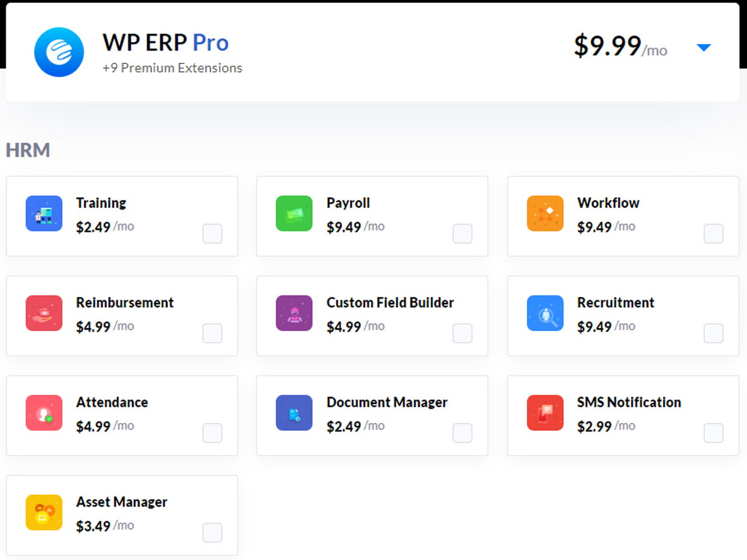
Task: Click the Recruitment extension name
Action: click(x=616, y=302)
